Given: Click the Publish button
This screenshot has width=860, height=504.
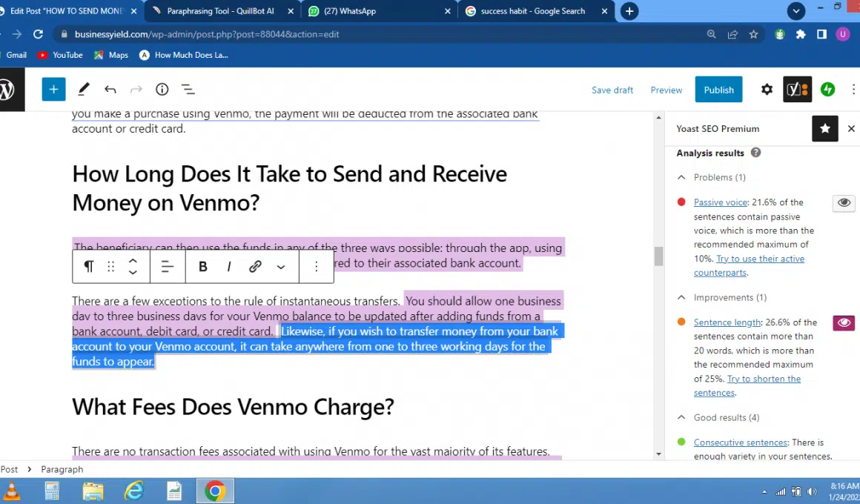Looking at the screenshot, I should point(718,90).
